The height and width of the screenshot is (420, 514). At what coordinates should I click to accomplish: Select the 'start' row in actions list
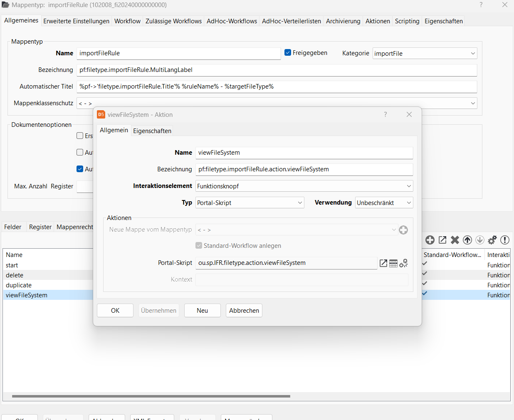(x=48, y=265)
